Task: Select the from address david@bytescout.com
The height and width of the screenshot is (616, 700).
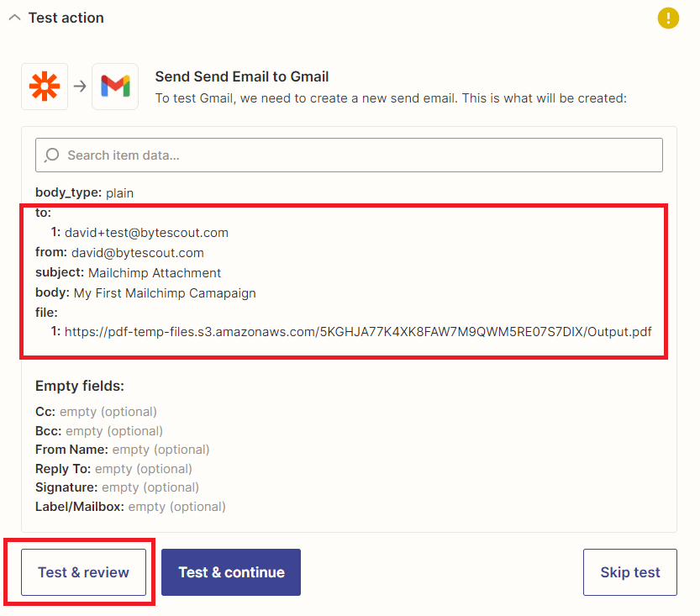Action: pos(138,252)
